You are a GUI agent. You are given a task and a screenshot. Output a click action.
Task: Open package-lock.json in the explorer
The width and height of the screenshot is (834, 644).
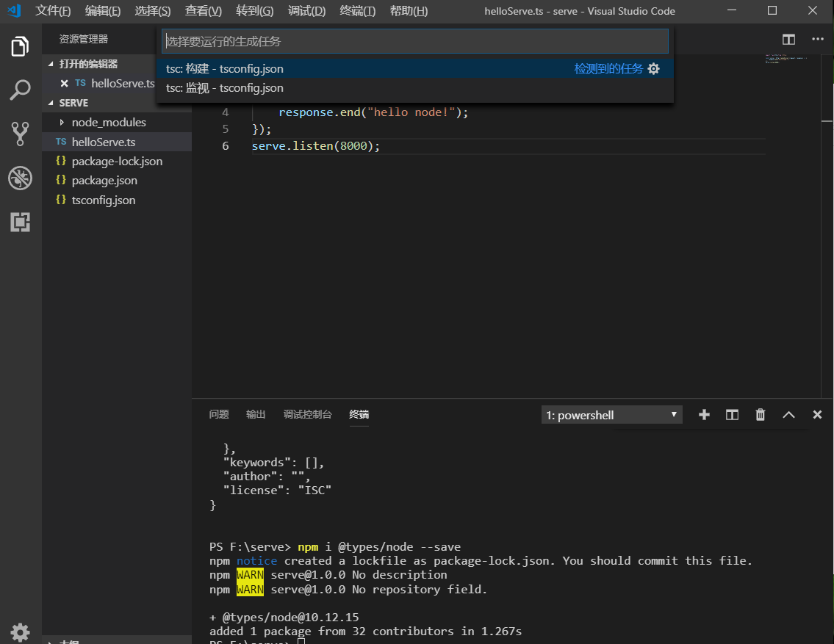(117, 161)
